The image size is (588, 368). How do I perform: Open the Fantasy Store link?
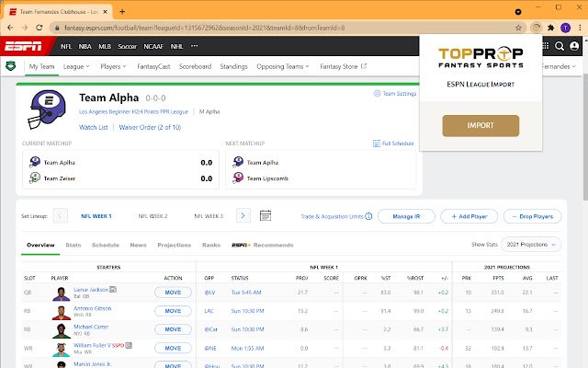(x=343, y=66)
